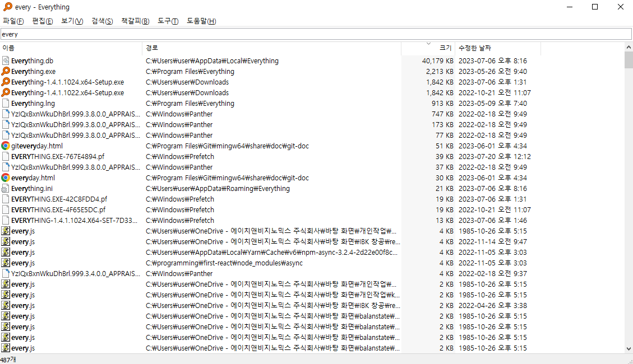Click the script icon of every.js in Yarn Cache
This screenshot has width=633, height=364.
click(x=5, y=253)
